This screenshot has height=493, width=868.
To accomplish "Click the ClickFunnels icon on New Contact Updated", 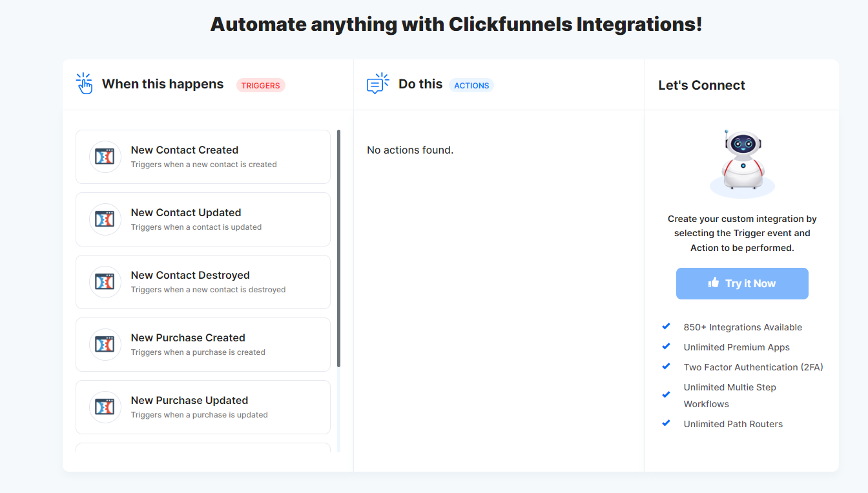I will coord(105,219).
